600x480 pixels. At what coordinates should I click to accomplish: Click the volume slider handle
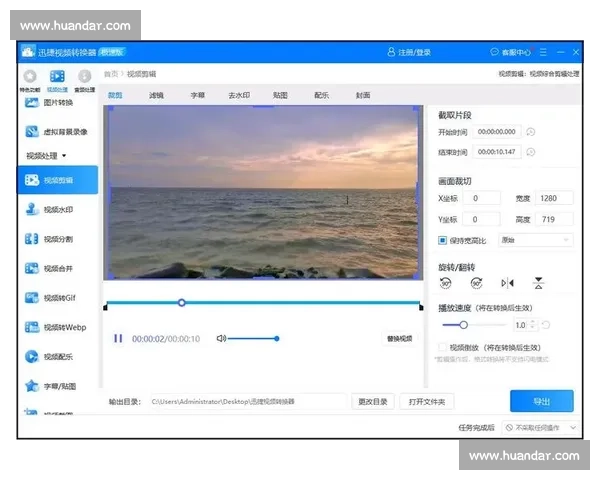click(x=277, y=338)
